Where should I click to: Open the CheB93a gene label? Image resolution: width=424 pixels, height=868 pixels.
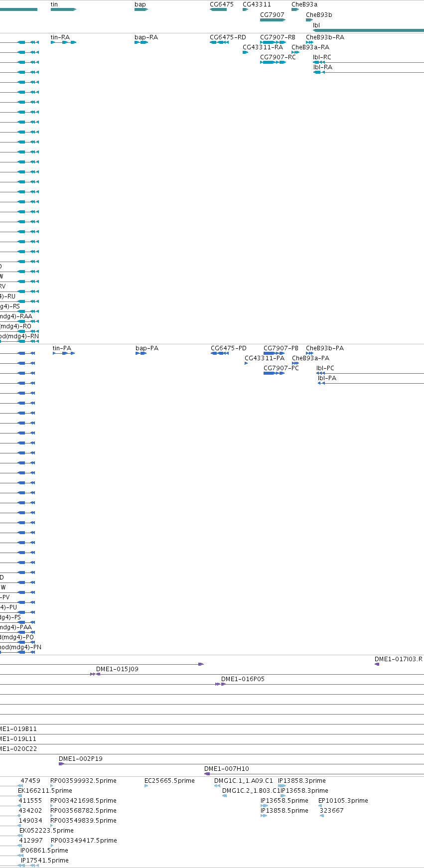(304, 4)
